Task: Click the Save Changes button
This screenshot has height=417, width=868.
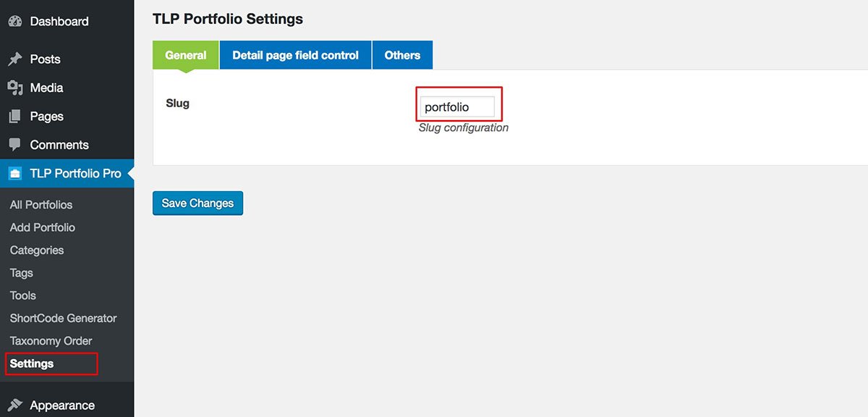Action: [x=198, y=203]
